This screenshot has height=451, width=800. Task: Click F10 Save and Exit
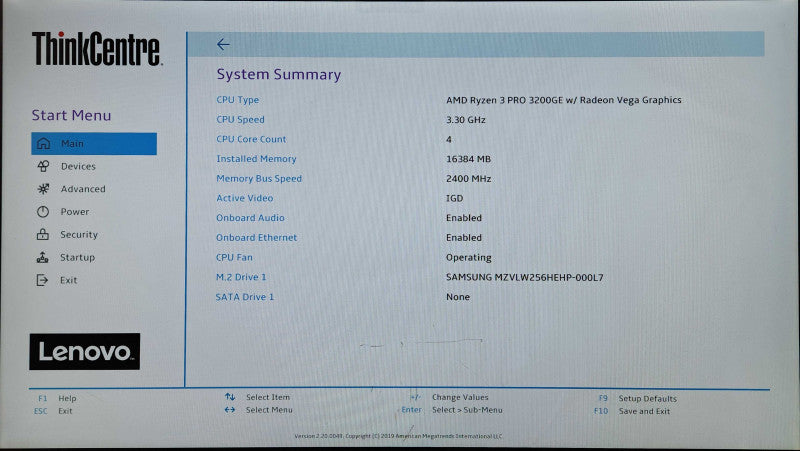(x=632, y=411)
